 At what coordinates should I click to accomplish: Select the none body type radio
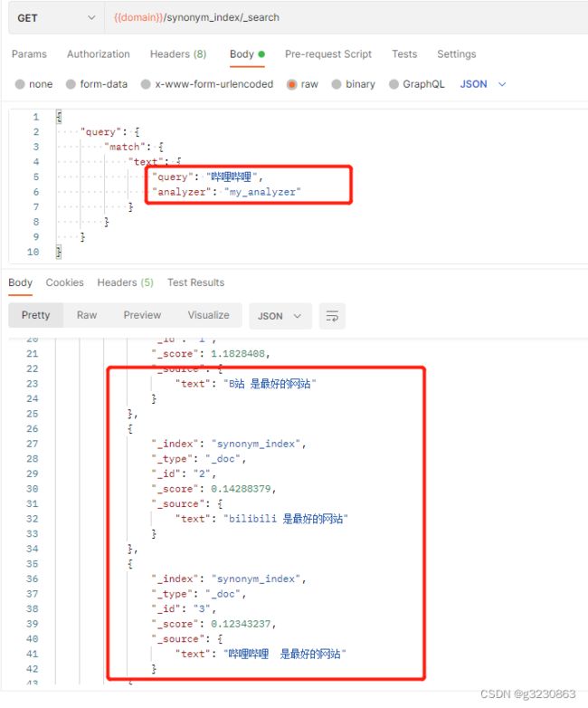click(x=20, y=84)
